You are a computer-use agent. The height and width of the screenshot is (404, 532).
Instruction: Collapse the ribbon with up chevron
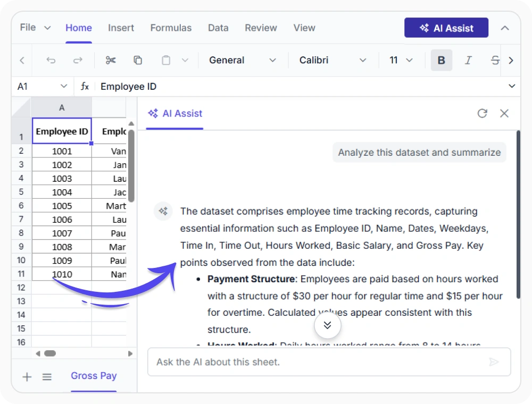tap(505, 28)
